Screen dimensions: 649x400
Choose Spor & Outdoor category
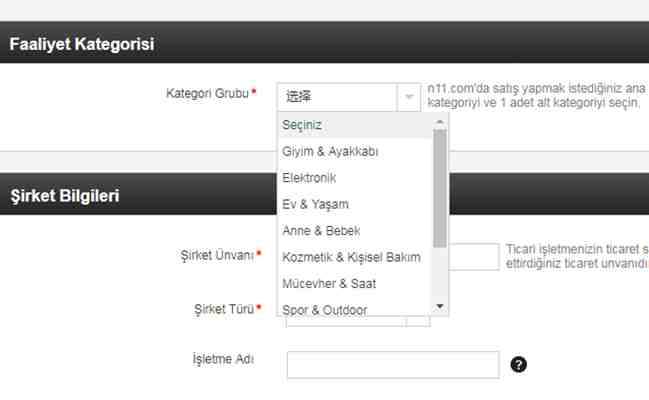point(354,309)
